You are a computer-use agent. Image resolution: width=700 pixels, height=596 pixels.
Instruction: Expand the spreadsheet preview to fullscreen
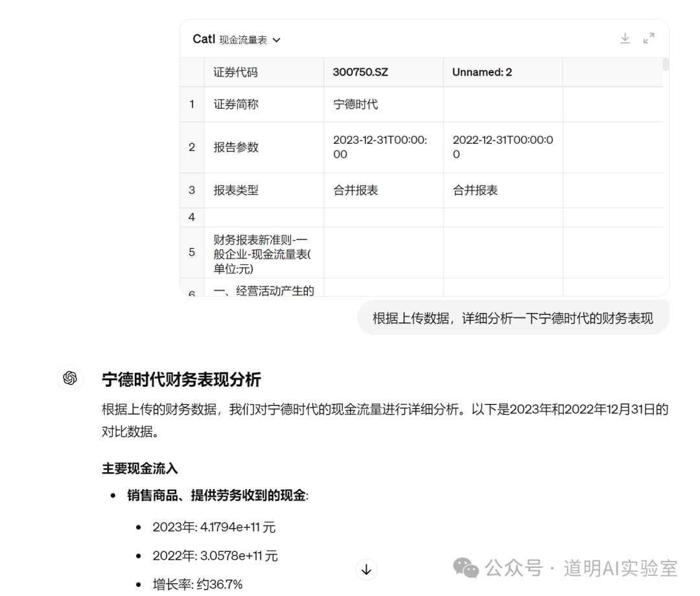[649, 39]
